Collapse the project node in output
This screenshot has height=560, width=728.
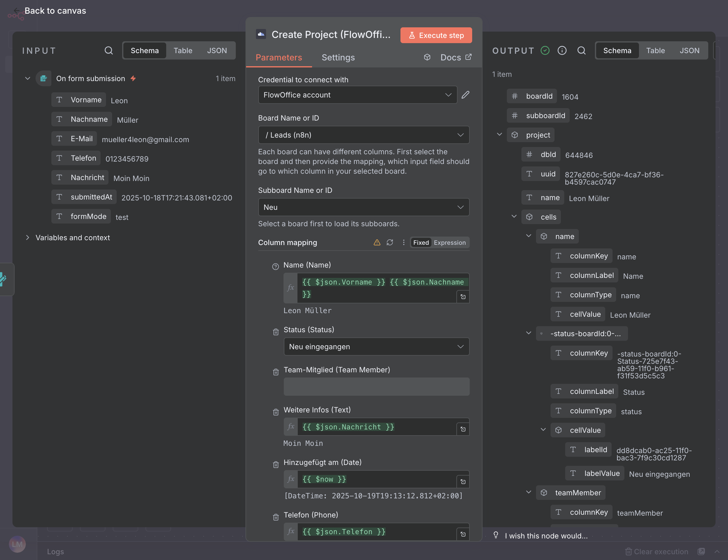(x=499, y=135)
